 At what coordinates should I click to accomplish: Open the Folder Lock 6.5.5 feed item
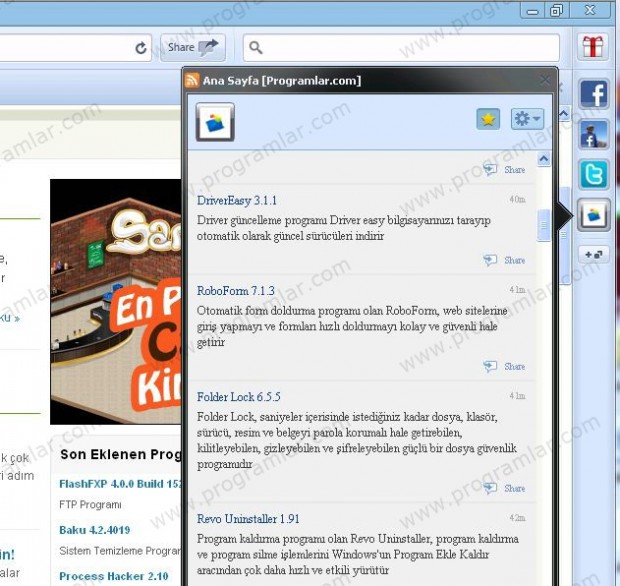click(239, 397)
